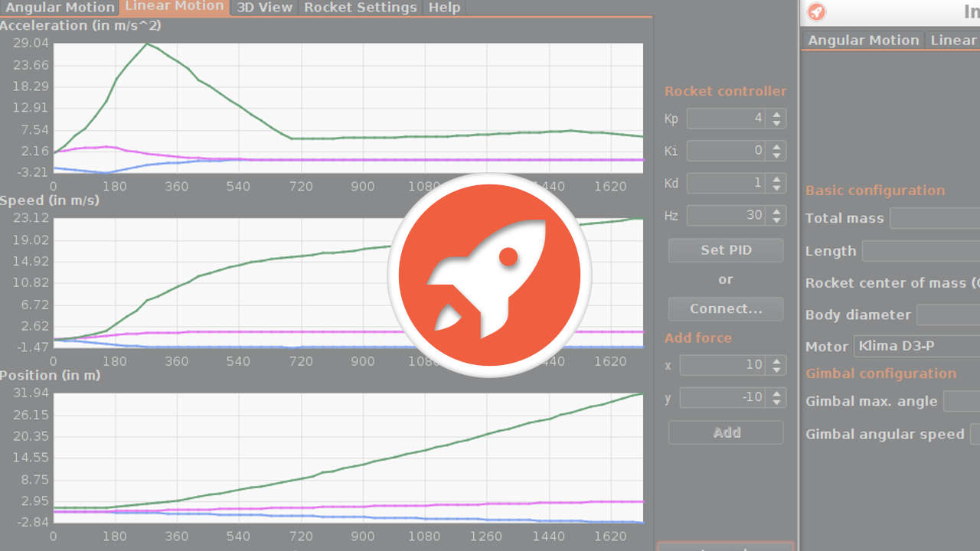The width and height of the screenshot is (980, 551).
Task: Click the Body diameter input field
Action: 948,315
